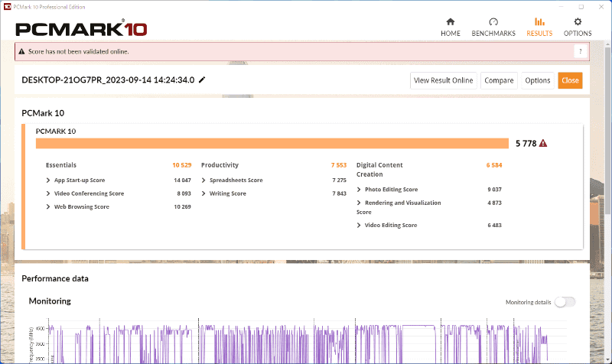The image size is (612, 364).
Task: Maximize the PCMark 10 window
Action: 581,7
